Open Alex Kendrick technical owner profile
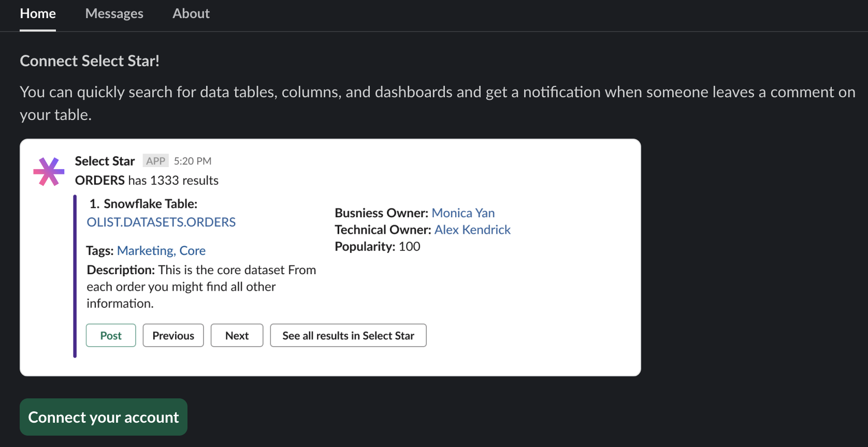This screenshot has width=868, height=447. pyautogui.click(x=472, y=230)
